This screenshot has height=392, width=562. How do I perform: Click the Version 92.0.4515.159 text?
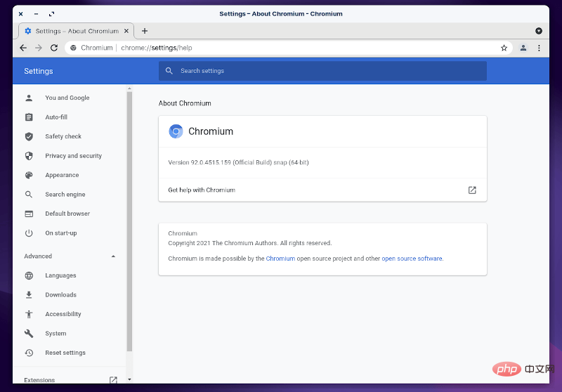238,162
